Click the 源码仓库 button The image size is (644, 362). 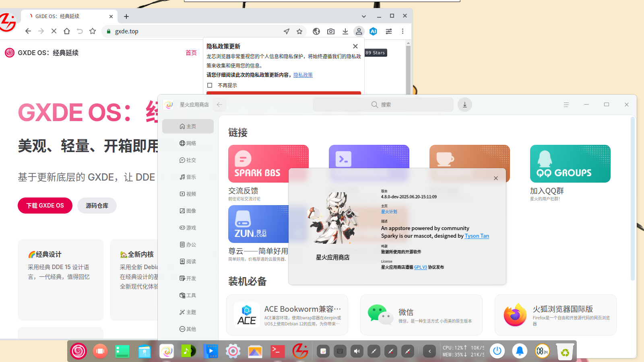pyautogui.click(x=97, y=206)
